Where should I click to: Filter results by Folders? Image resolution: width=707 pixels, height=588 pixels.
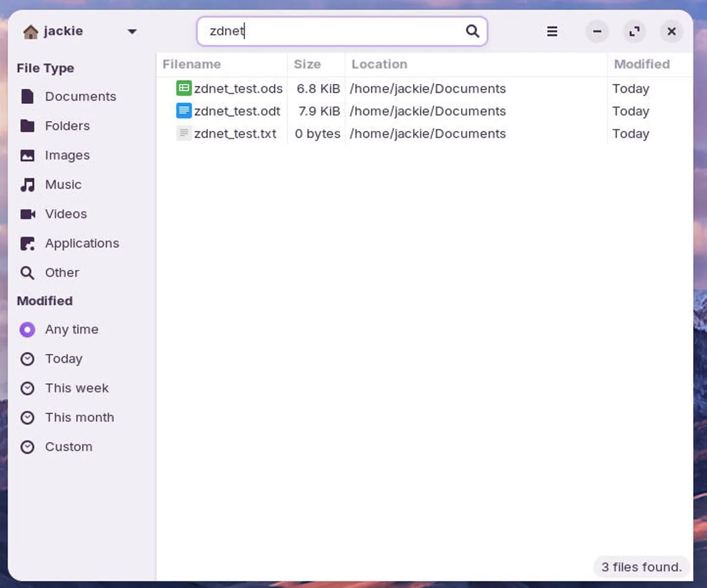point(67,126)
